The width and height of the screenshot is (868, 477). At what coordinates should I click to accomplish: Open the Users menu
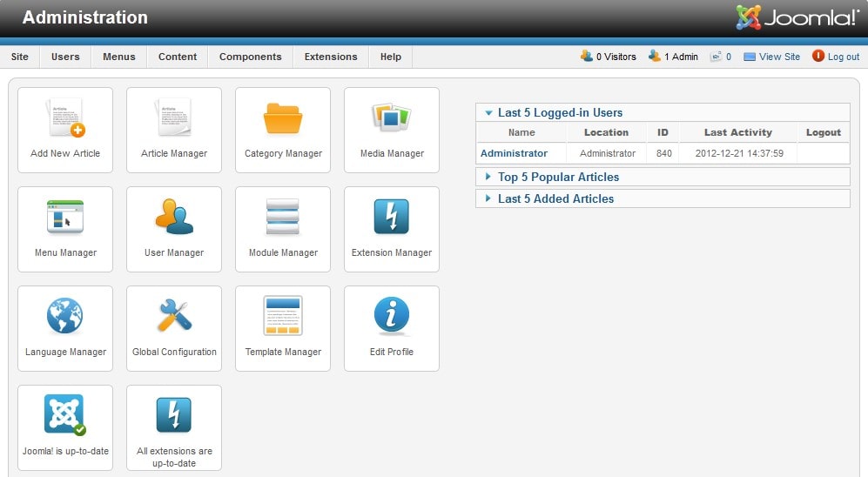click(65, 57)
